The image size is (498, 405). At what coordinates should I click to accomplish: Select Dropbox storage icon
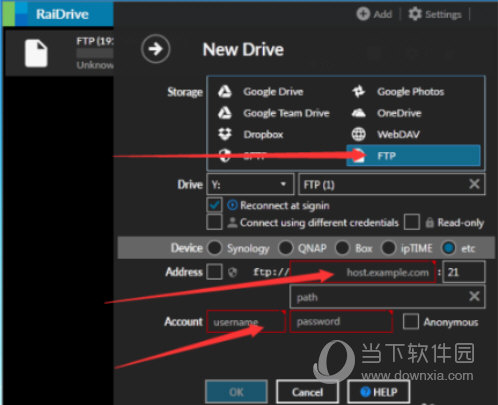pos(225,134)
